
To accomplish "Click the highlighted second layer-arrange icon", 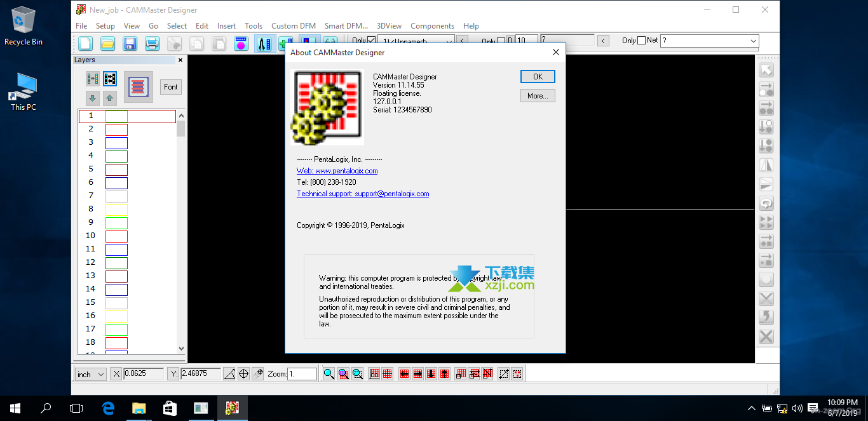I will pos(110,79).
